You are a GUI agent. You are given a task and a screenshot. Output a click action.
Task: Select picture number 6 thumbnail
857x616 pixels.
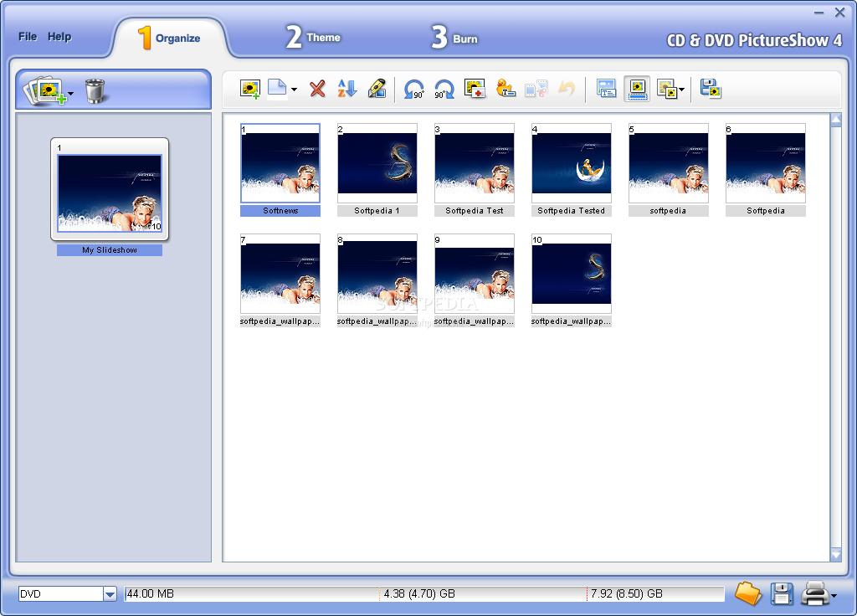tap(766, 163)
